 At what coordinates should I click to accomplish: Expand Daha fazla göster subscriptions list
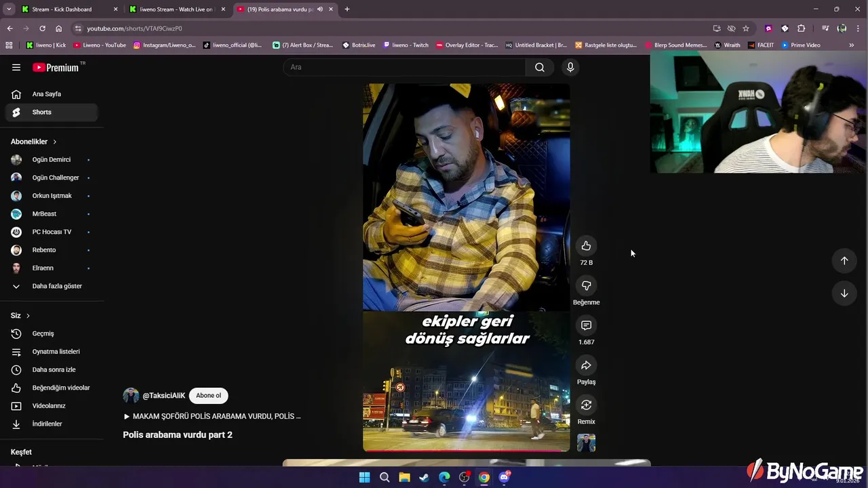pos(52,286)
